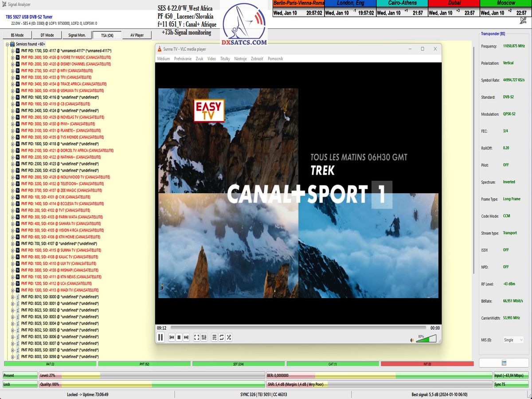Toggle VLC loop playback mode

point(222,337)
